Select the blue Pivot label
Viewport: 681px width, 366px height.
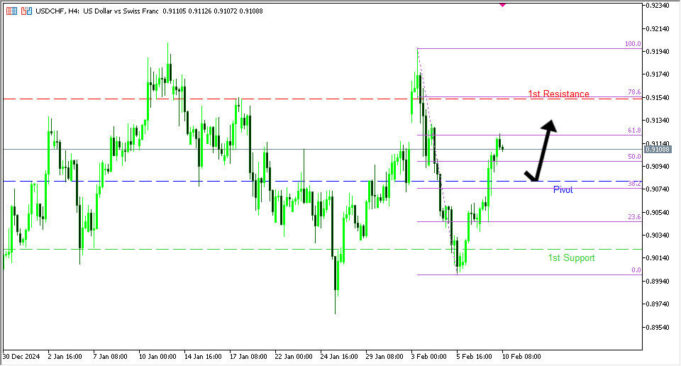pyautogui.click(x=563, y=190)
